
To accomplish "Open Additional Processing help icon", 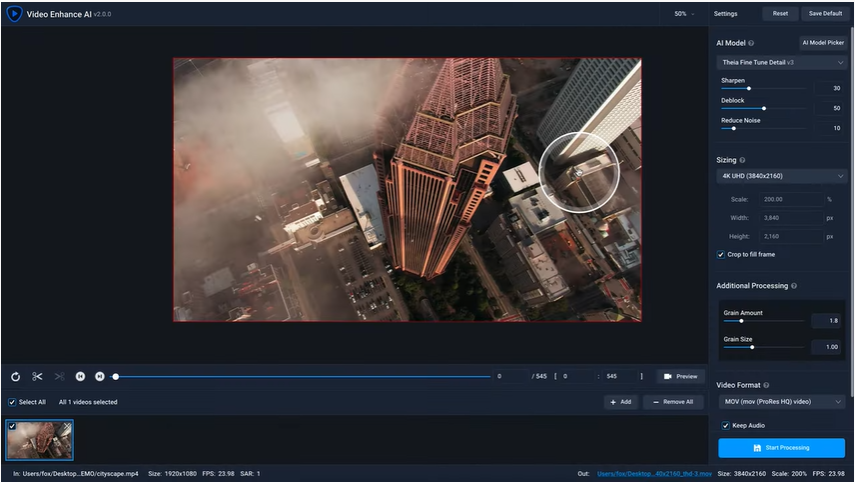I will click(793, 286).
